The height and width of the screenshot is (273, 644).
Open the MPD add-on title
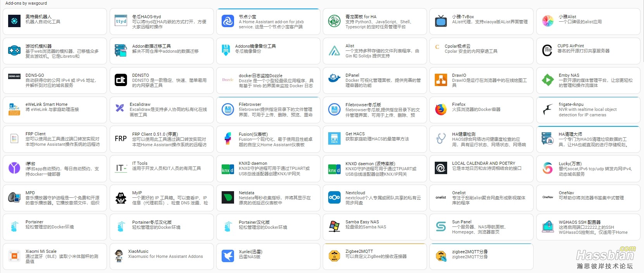click(30, 193)
